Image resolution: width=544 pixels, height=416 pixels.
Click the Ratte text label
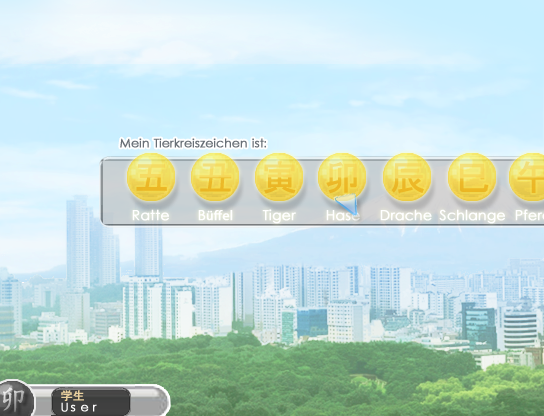(x=151, y=215)
